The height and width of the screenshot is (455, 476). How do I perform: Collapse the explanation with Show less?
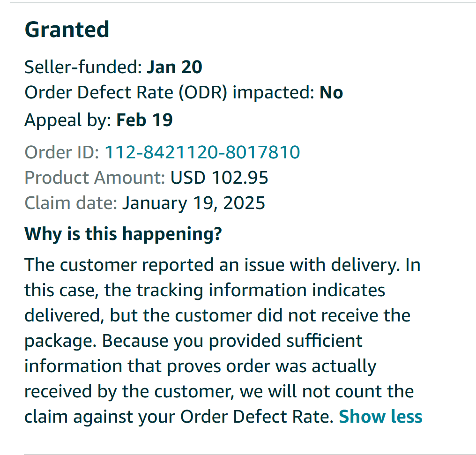coord(380,416)
